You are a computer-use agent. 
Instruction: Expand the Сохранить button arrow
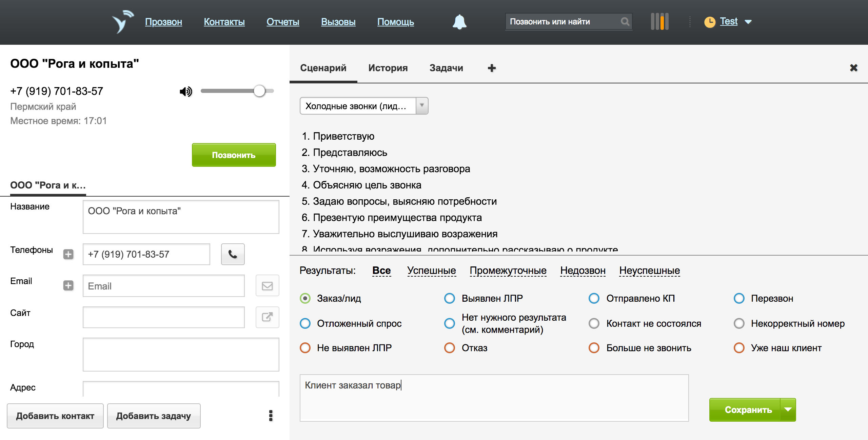tap(788, 409)
